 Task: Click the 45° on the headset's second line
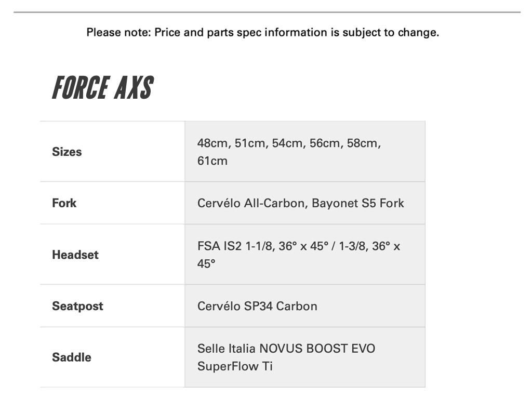pos(206,263)
